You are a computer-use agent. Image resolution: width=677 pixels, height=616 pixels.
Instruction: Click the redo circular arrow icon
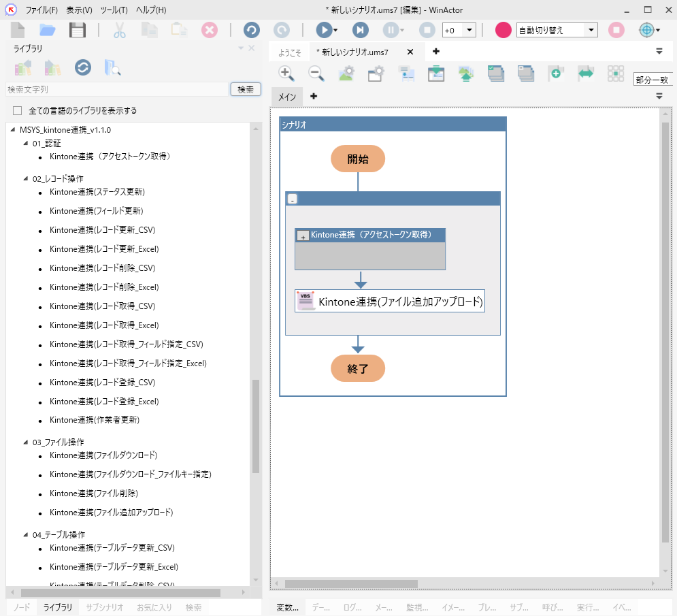click(282, 30)
